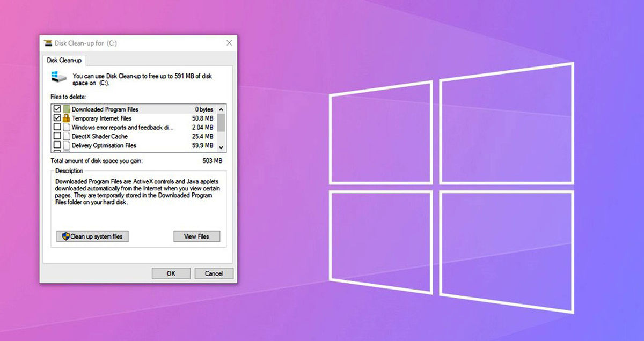This screenshot has width=644, height=341.
Task: Close the Disk Clean-up dialog
Action: coord(229,43)
